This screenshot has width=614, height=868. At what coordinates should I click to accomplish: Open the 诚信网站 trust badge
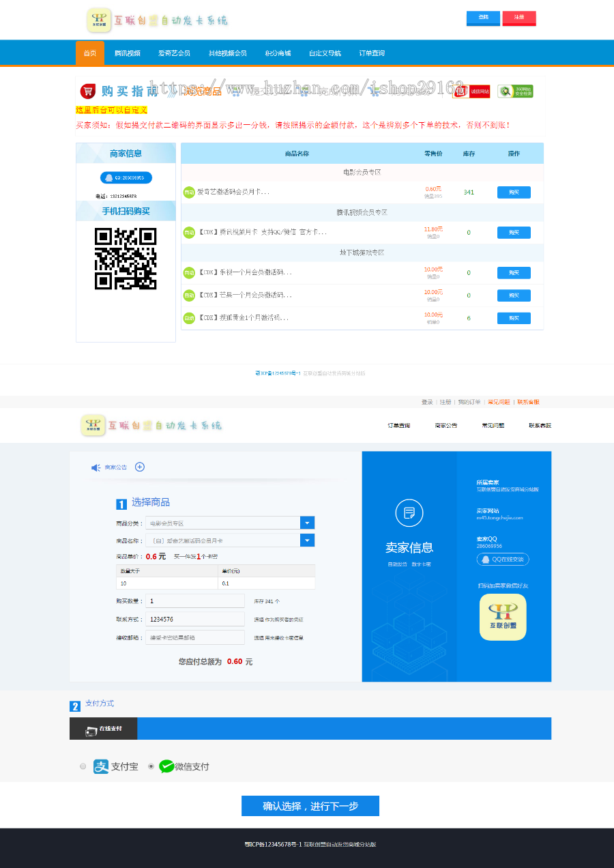point(471,91)
